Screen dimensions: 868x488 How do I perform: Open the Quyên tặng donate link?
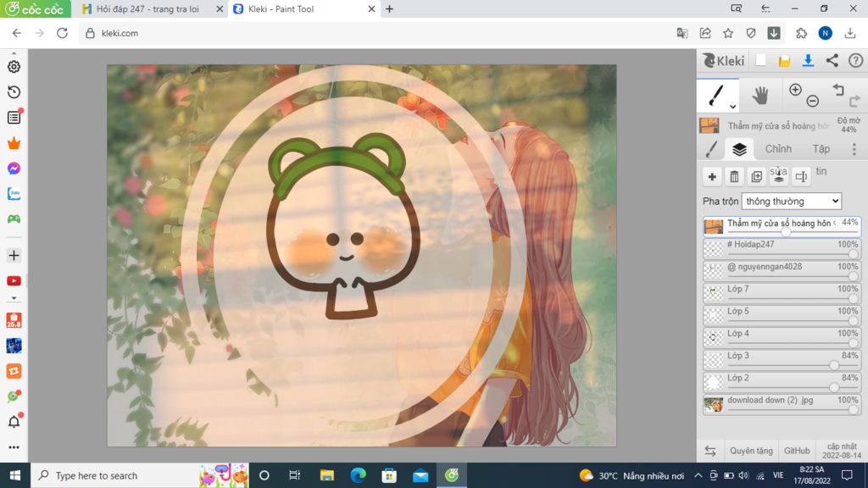[x=751, y=451]
